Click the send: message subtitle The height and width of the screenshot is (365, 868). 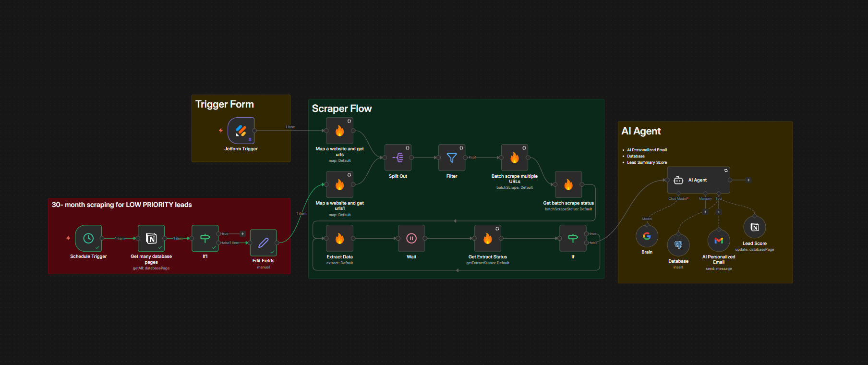(719, 268)
